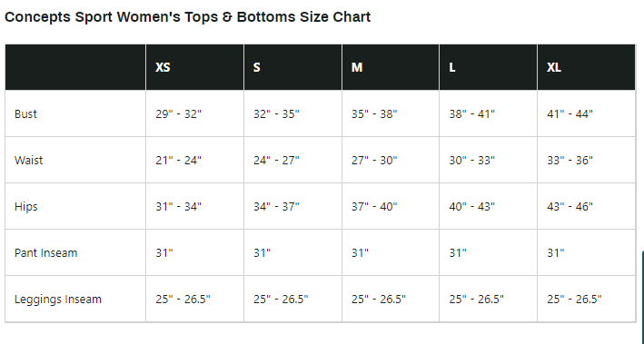Click the M size column header
644x344 pixels.
tap(357, 67)
